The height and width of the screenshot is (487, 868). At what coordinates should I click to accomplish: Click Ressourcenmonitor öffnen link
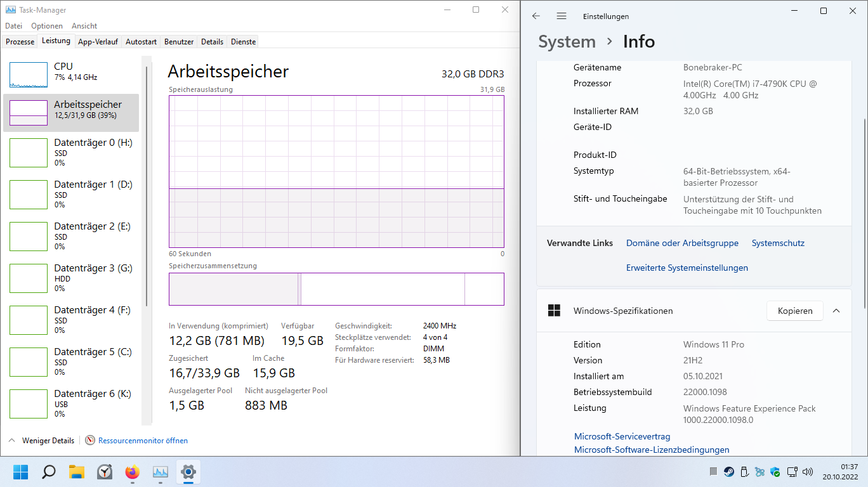pyautogui.click(x=143, y=440)
